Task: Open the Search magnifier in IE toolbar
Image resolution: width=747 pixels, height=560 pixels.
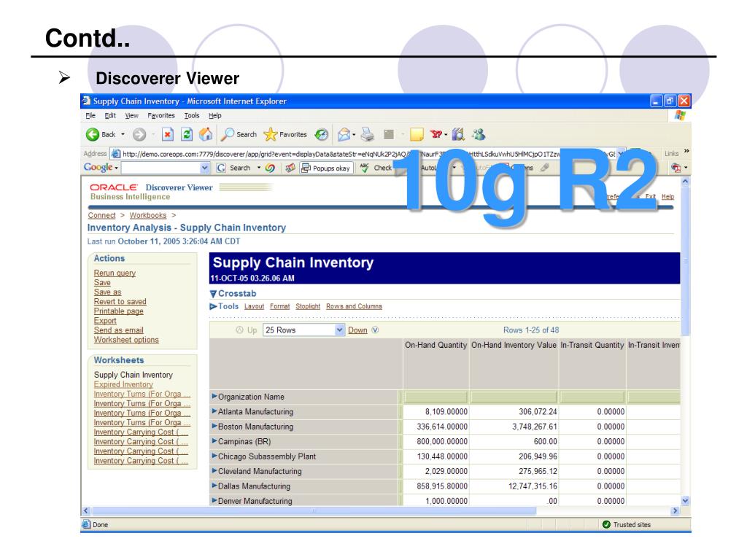Action: [239, 135]
